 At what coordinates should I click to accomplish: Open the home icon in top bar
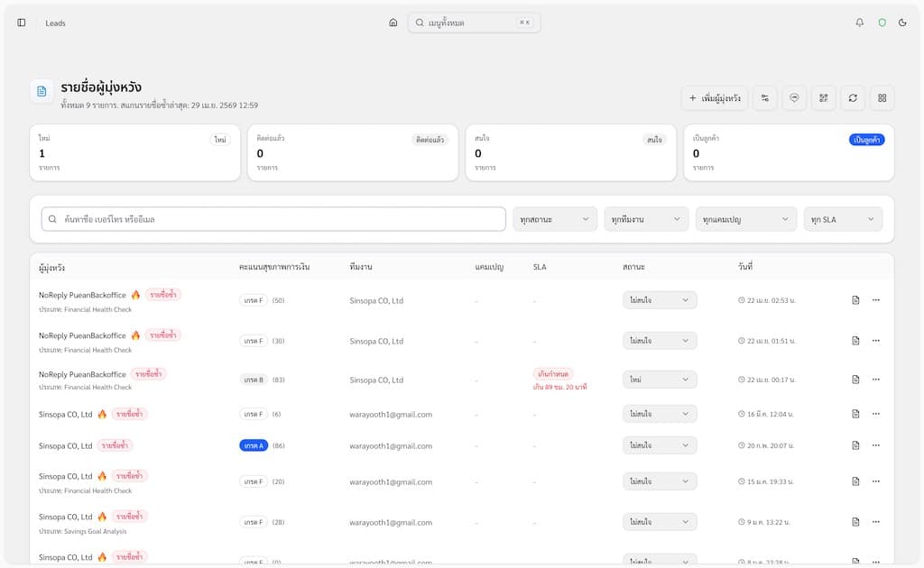(x=393, y=23)
